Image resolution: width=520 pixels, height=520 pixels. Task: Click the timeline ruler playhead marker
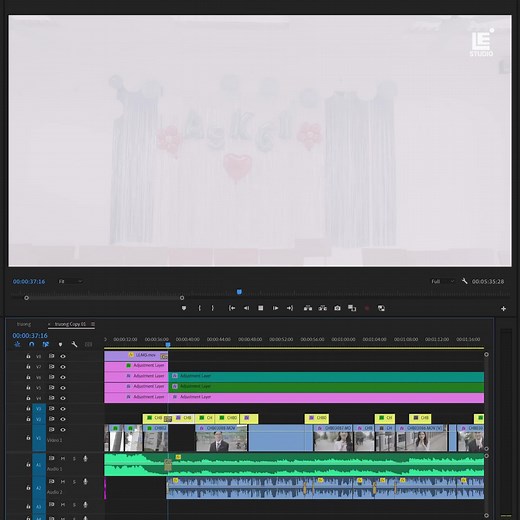coord(168,344)
